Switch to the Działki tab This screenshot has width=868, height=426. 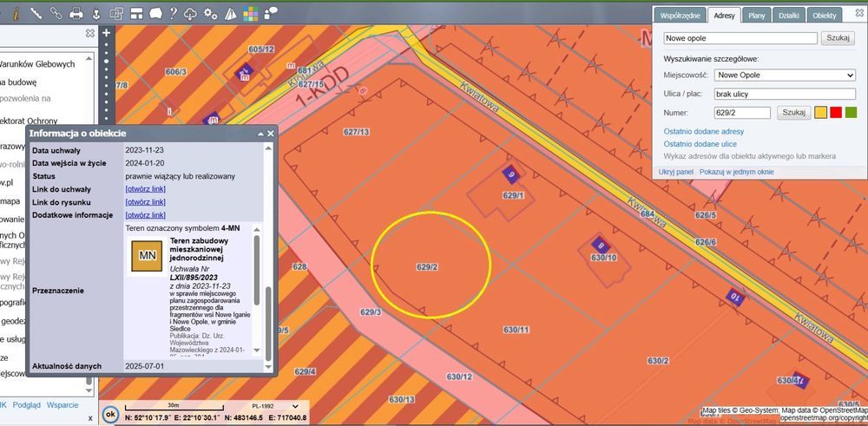(x=788, y=16)
